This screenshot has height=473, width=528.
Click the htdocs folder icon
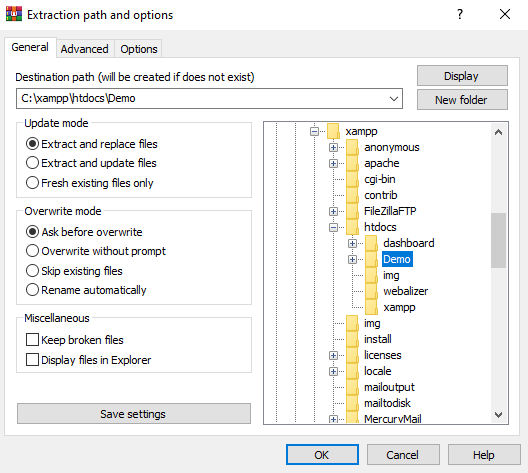(x=352, y=227)
